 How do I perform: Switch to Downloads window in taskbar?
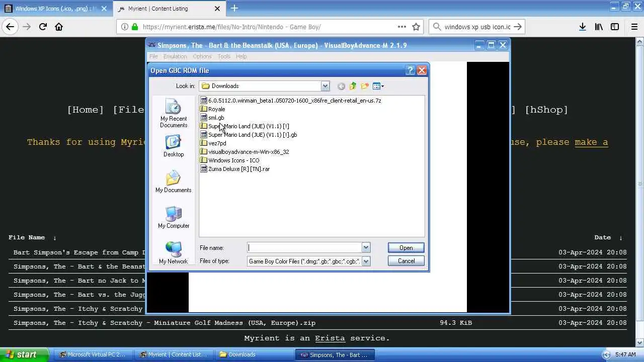[254, 354]
